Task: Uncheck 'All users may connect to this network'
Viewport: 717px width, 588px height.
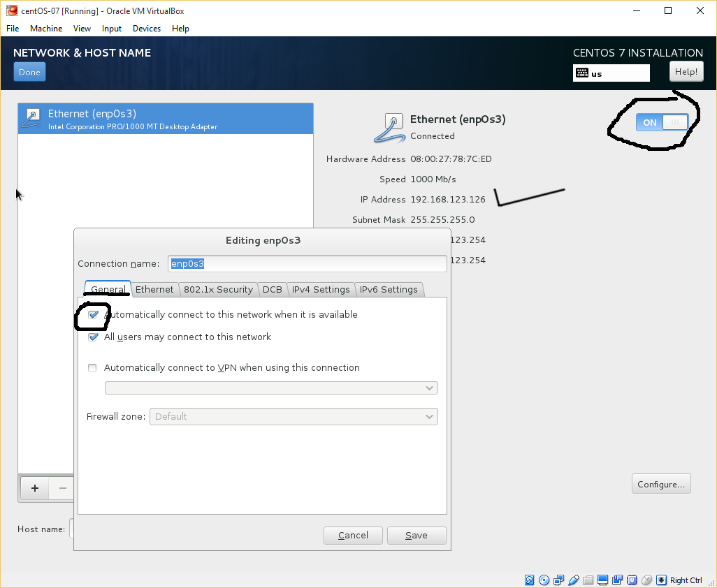Action: [93, 337]
